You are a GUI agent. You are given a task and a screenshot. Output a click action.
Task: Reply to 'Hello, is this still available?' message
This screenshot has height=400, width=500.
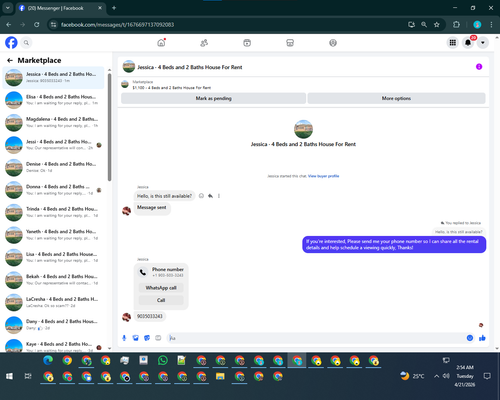210,196
